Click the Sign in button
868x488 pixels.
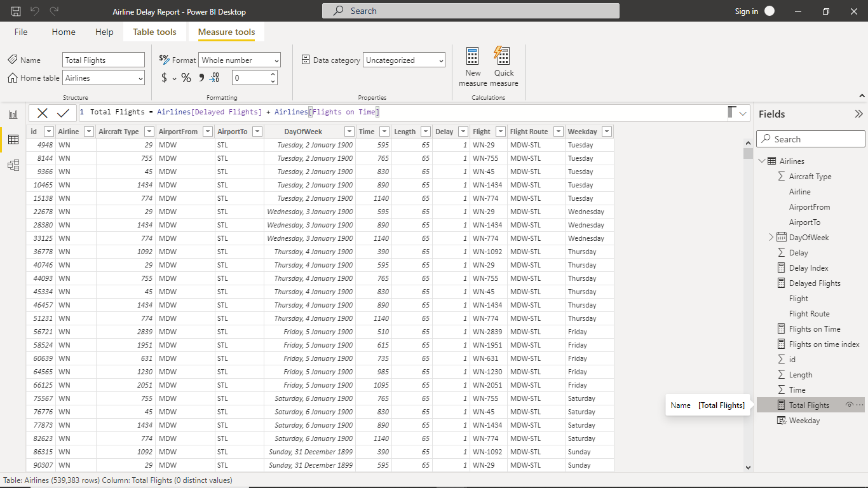[747, 11]
